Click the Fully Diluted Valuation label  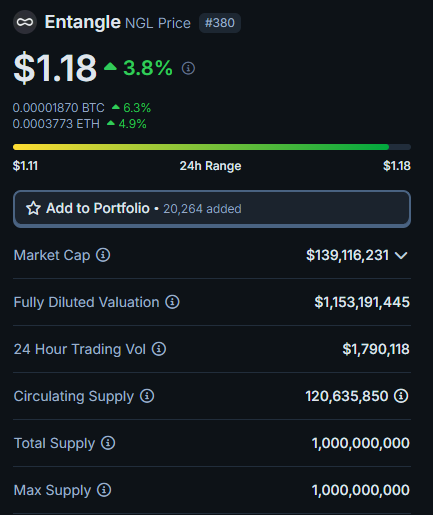[x=87, y=302]
